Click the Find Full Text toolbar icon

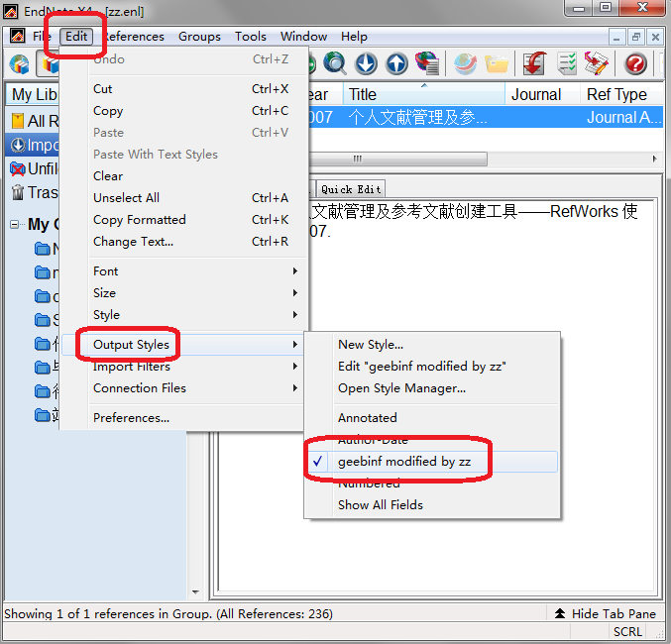pos(427,63)
